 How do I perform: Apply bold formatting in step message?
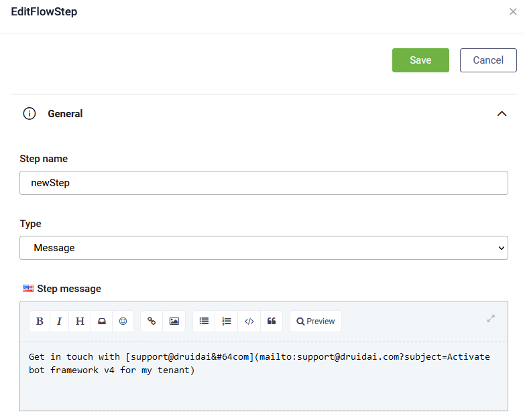(x=40, y=321)
